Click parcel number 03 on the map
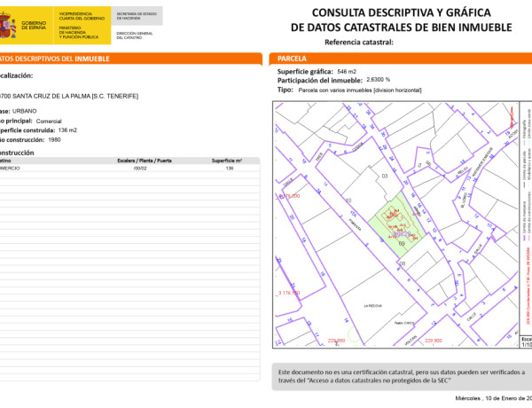The image size is (532, 408). pos(384,177)
